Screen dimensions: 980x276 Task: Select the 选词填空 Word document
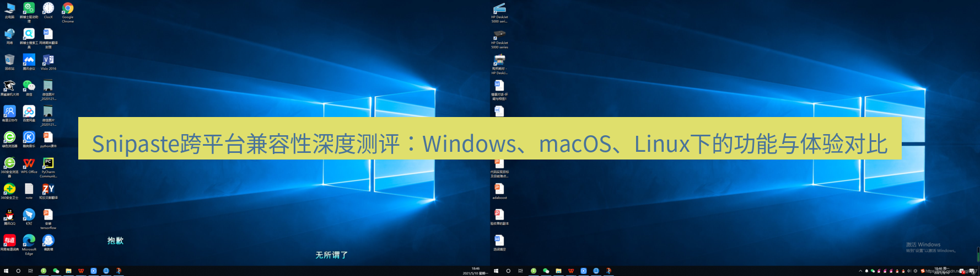(x=499, y=243)
